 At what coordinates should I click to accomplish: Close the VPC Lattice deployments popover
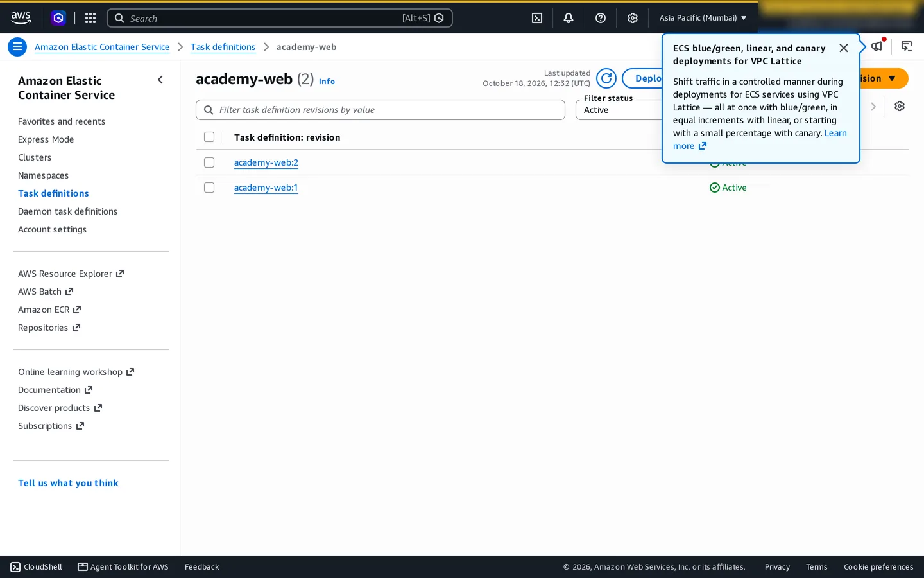[844, 48]
